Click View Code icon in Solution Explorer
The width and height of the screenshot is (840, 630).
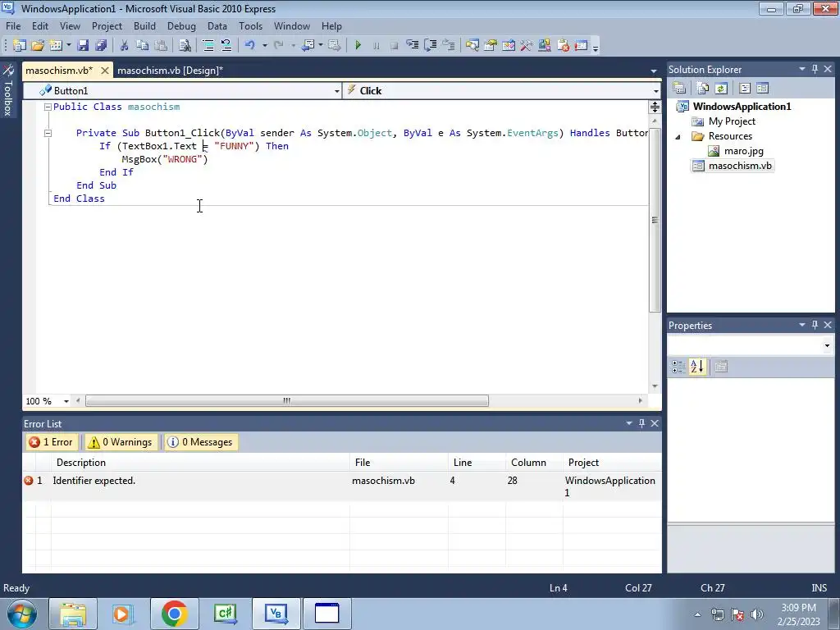tap(745, 89)
